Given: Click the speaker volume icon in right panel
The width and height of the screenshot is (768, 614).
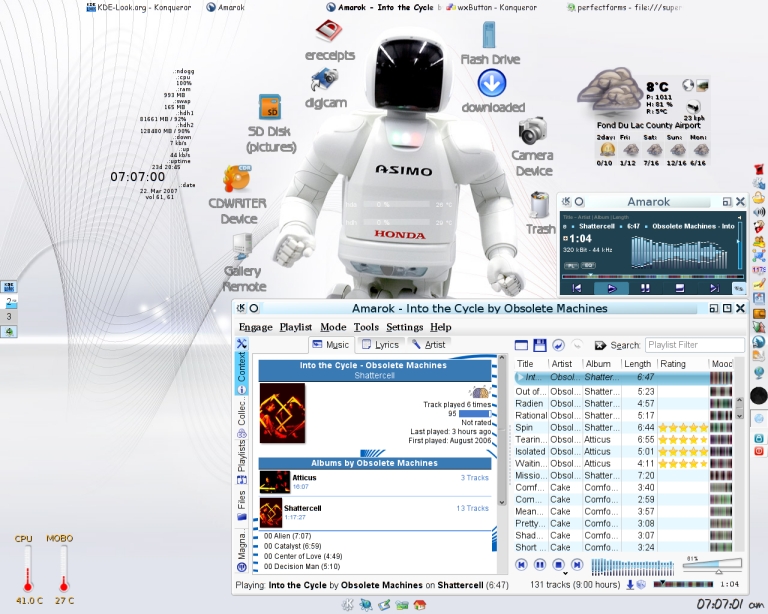Looking at the screenshot, I should pos(759,212).
